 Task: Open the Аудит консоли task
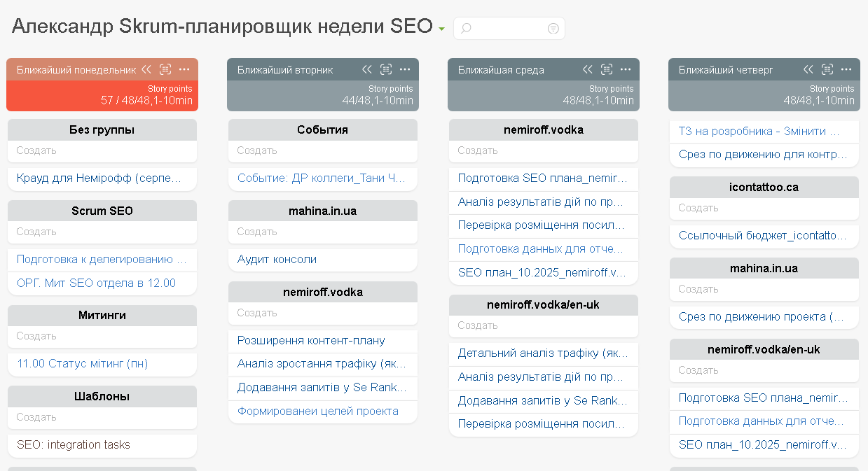tap(277, 259)
